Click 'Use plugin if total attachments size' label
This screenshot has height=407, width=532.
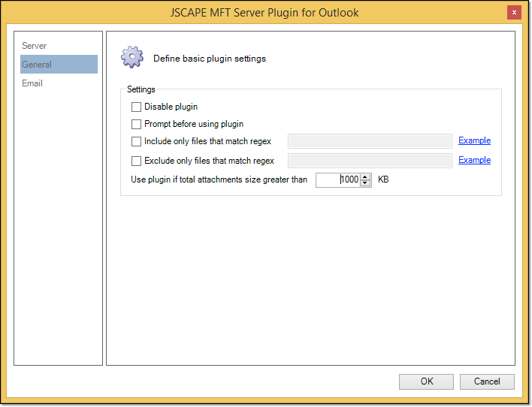(x=219, y=179)
